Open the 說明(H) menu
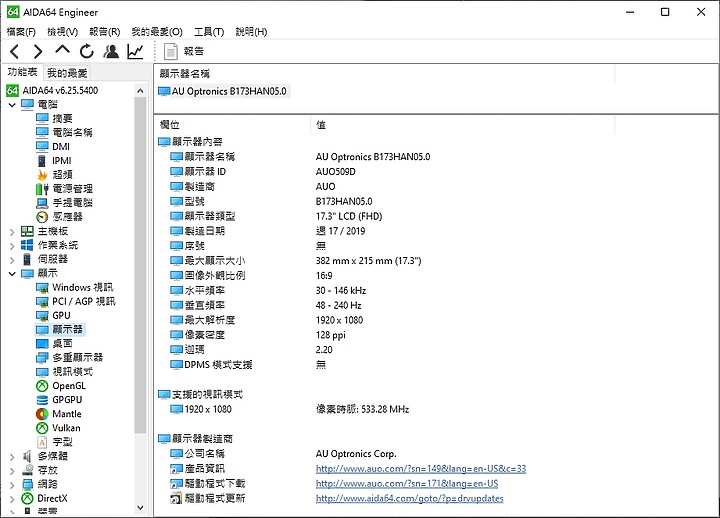This screenshot has height=518, width=720. pos(251,32)
